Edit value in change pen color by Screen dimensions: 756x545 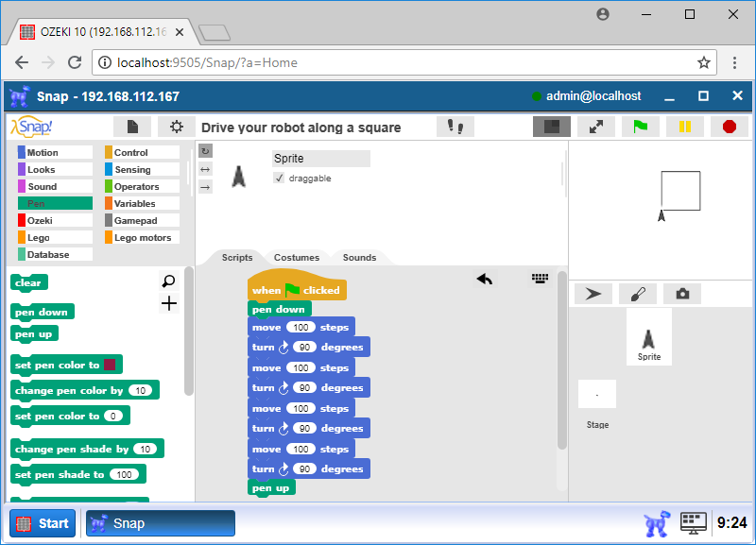click(140, 390)
